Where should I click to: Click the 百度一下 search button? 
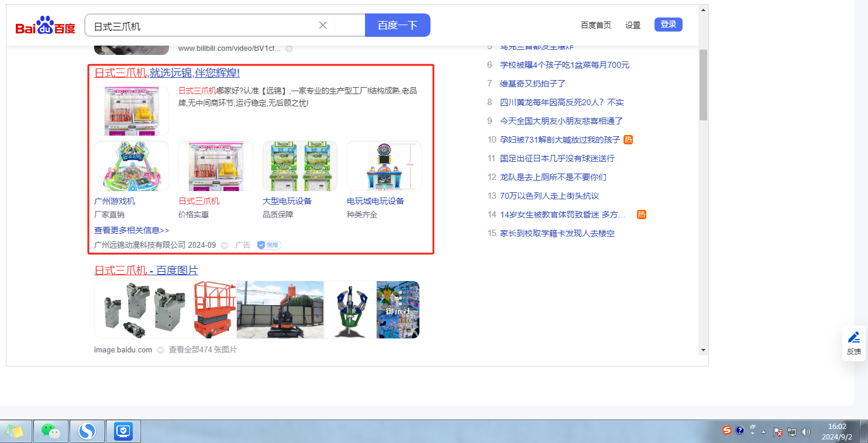[x=398, y=25]
